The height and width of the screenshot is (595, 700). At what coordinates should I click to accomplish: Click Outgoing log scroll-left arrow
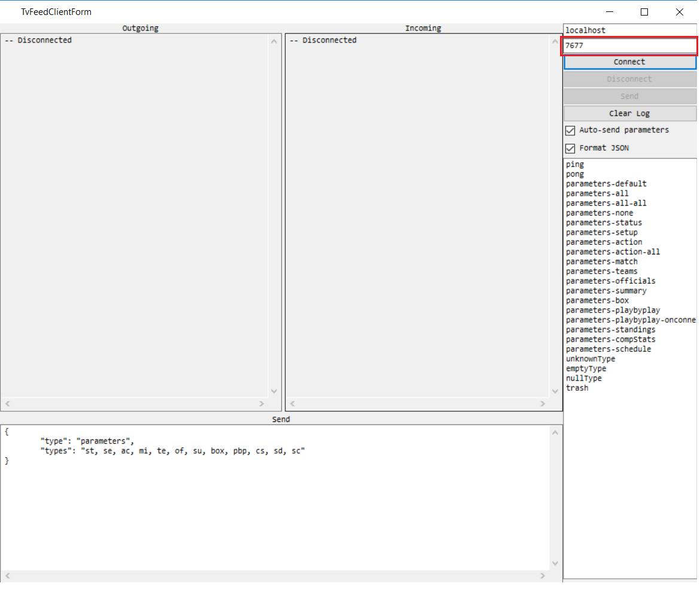click(x=8, y=404)
